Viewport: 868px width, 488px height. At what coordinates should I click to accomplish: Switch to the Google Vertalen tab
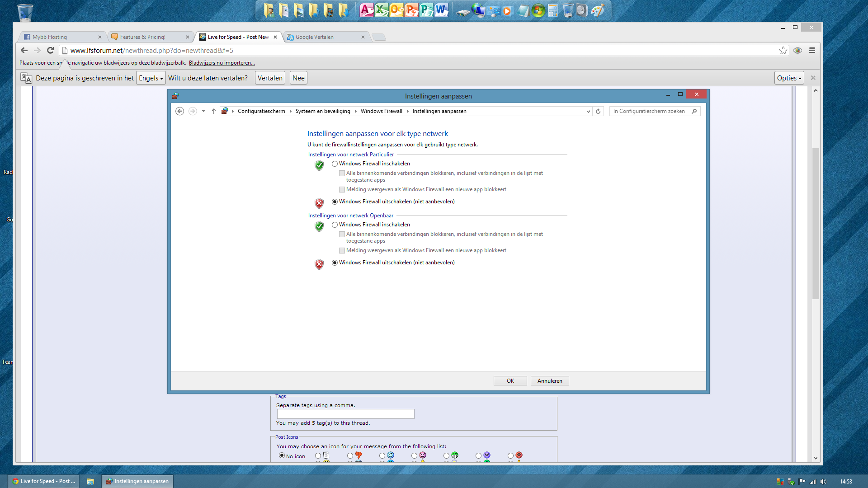314,37
